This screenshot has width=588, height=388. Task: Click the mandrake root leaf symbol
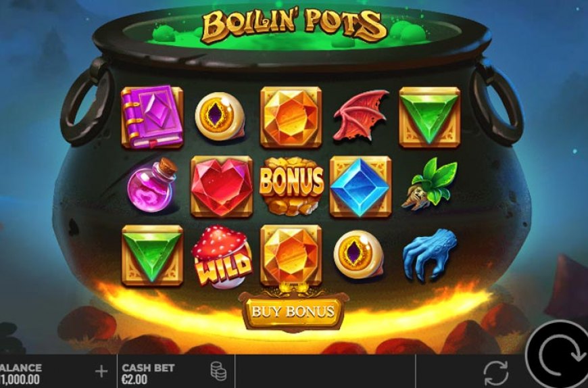coord(430,184)
